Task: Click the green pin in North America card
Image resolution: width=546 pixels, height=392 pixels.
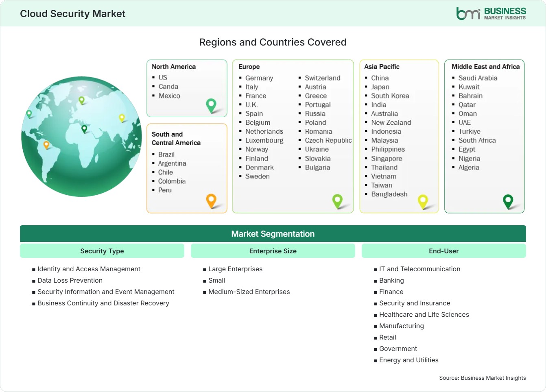Action: [x=211, y=106]
